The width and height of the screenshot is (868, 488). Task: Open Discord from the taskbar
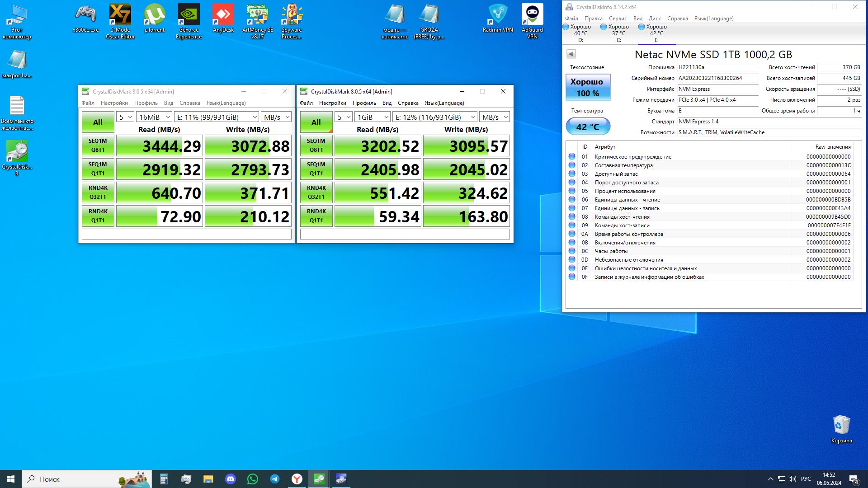pyautogui.click(x=231, y=479)
